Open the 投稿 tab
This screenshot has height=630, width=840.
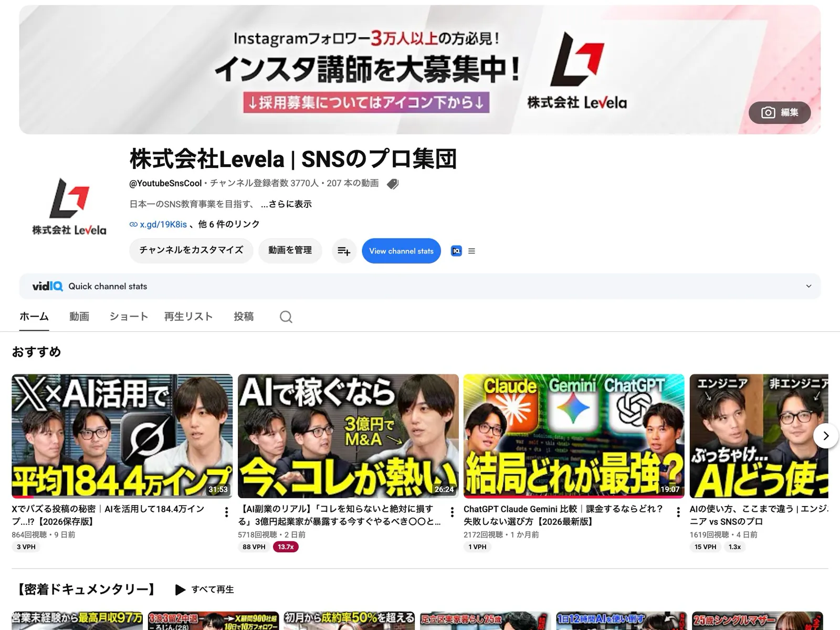pos(244,317)
